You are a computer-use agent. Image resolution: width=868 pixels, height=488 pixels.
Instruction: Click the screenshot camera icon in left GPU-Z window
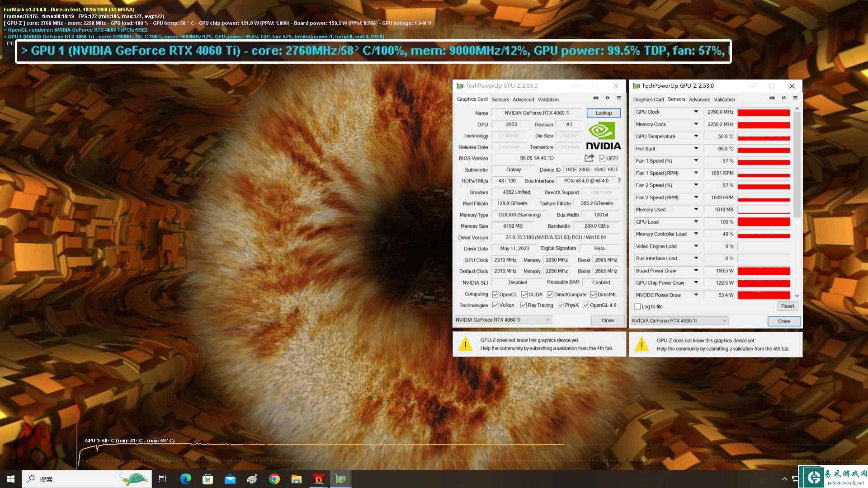pyautogui.click(x=596, y=98)
